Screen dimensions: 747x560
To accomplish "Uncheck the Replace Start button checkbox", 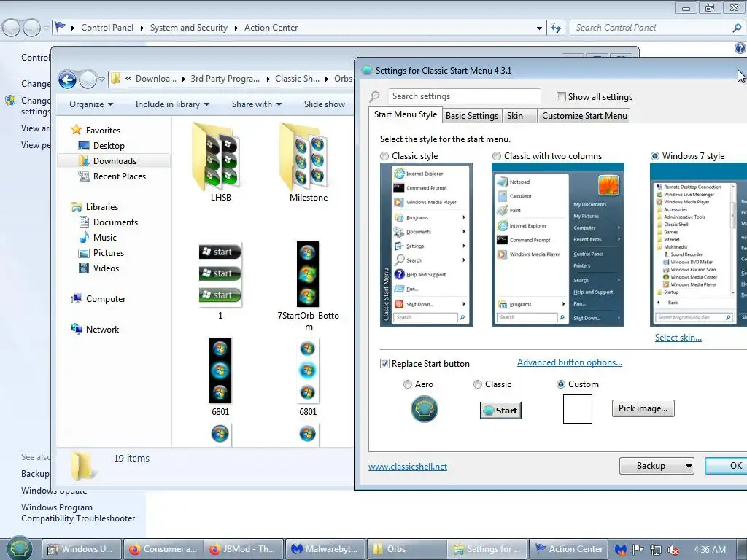I will 384,363.
